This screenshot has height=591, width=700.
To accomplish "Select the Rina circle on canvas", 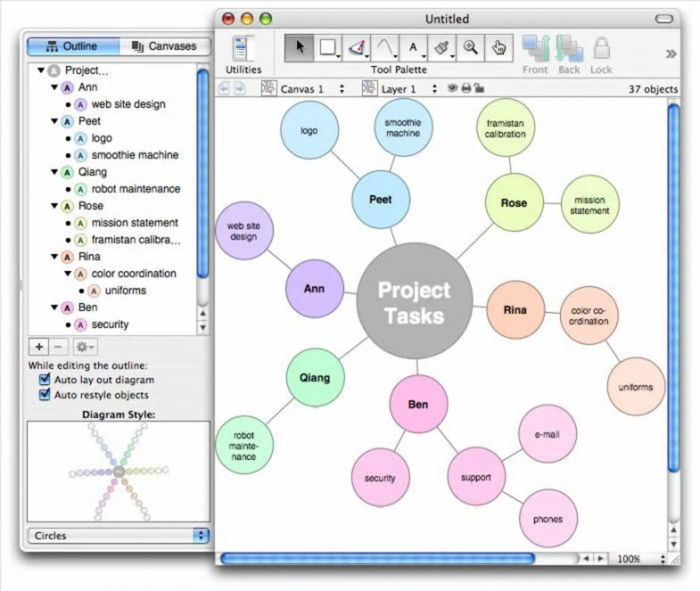I will [515, 310].
